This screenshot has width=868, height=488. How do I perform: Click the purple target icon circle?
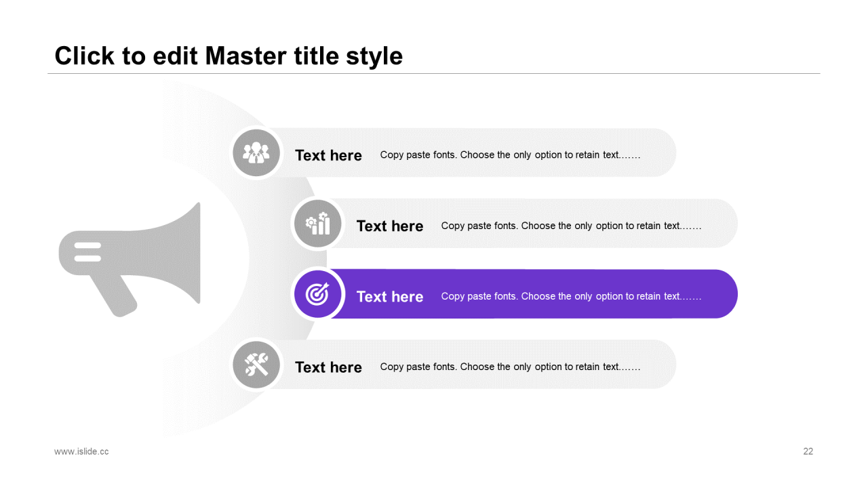[317, 294]
